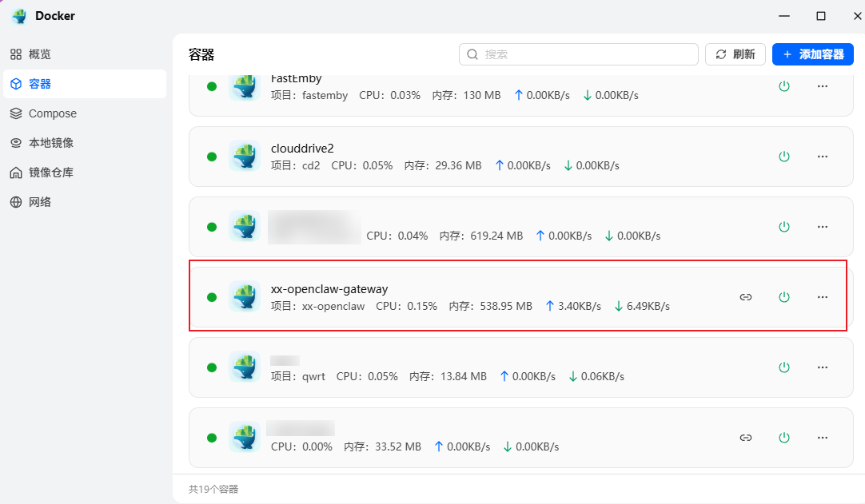Viewport: 865px width, 504px height.
Task: Click the 3.40KB/s upload rate
Action: tap(573, 306)
